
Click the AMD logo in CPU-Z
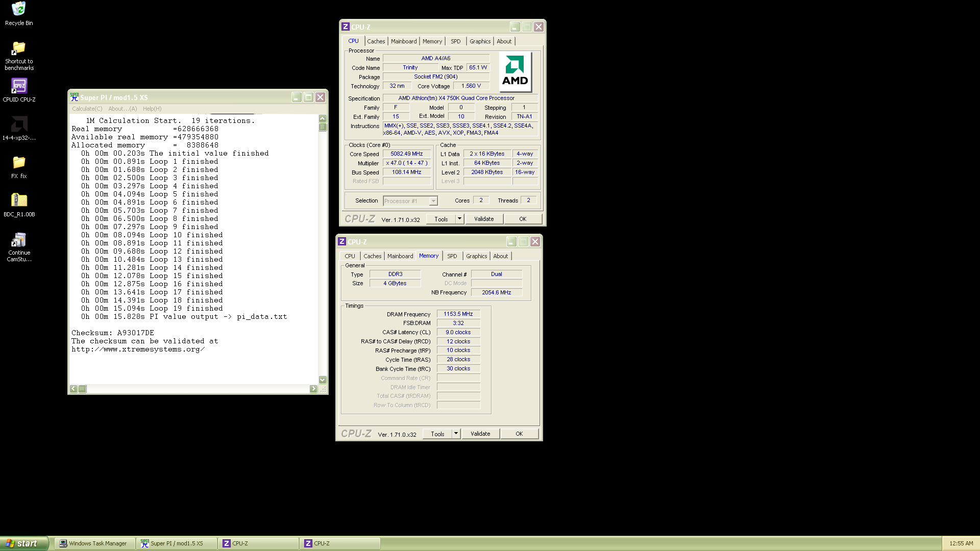pos(515,71)
